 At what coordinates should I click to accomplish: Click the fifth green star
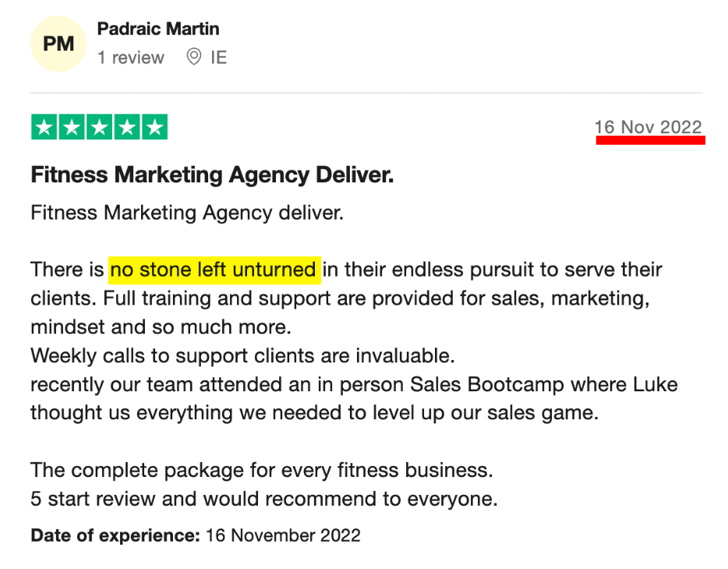(x=154, y=127)
